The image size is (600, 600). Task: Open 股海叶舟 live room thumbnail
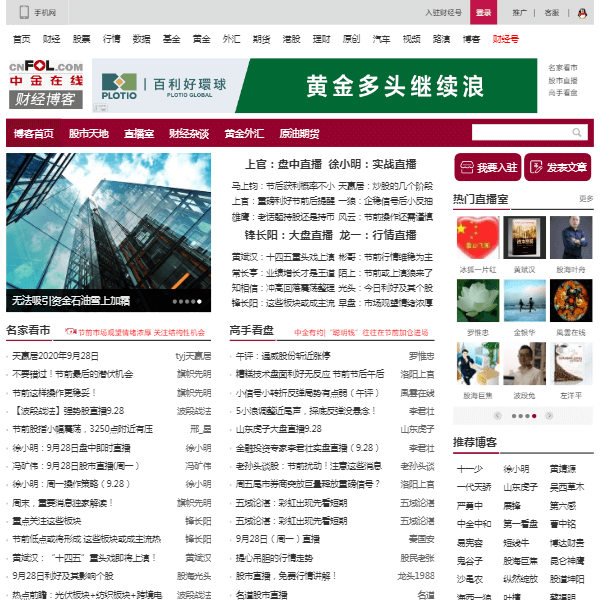[571, 238]
